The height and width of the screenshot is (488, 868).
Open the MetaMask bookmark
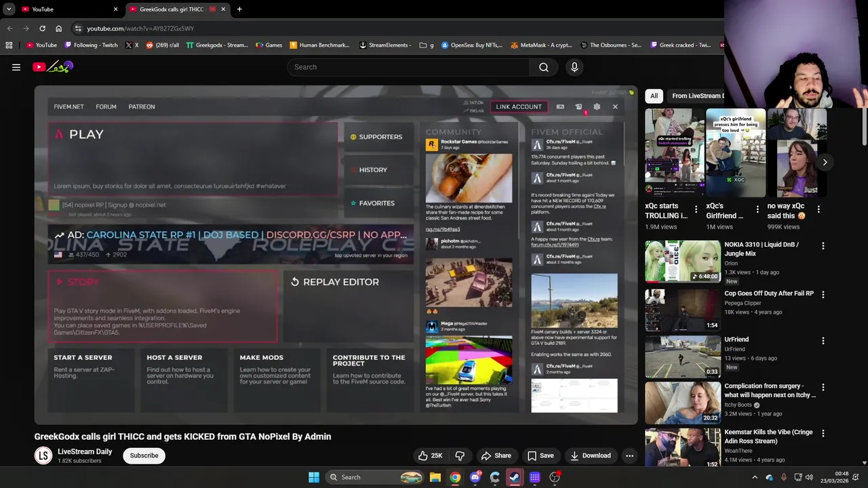(542, 45)
